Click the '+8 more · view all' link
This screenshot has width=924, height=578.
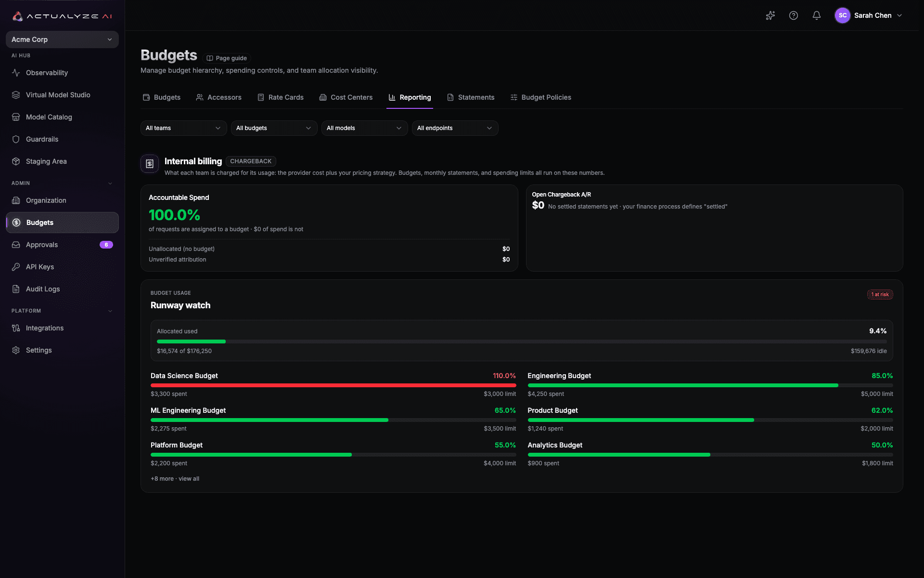[175, 479]
